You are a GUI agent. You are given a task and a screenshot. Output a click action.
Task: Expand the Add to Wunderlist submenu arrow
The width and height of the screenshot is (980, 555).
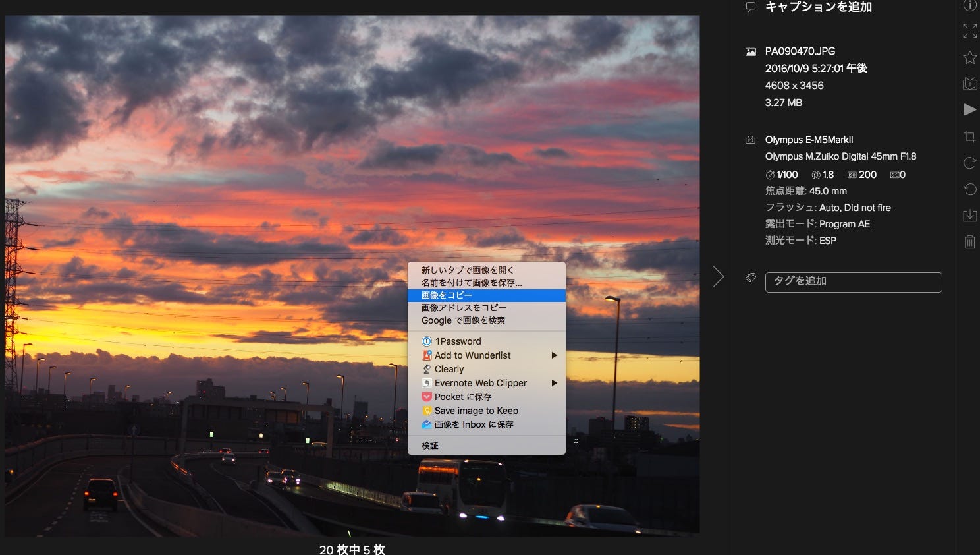pos(555,355)
